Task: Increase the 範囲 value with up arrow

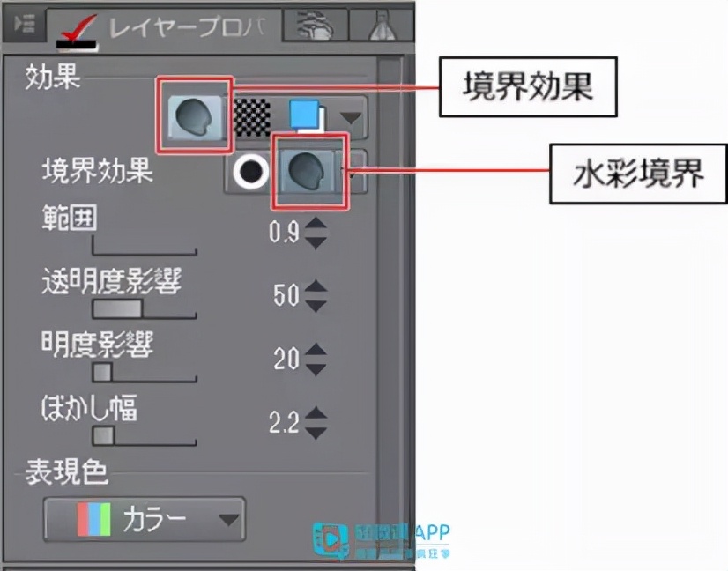Action: (316, 223)
